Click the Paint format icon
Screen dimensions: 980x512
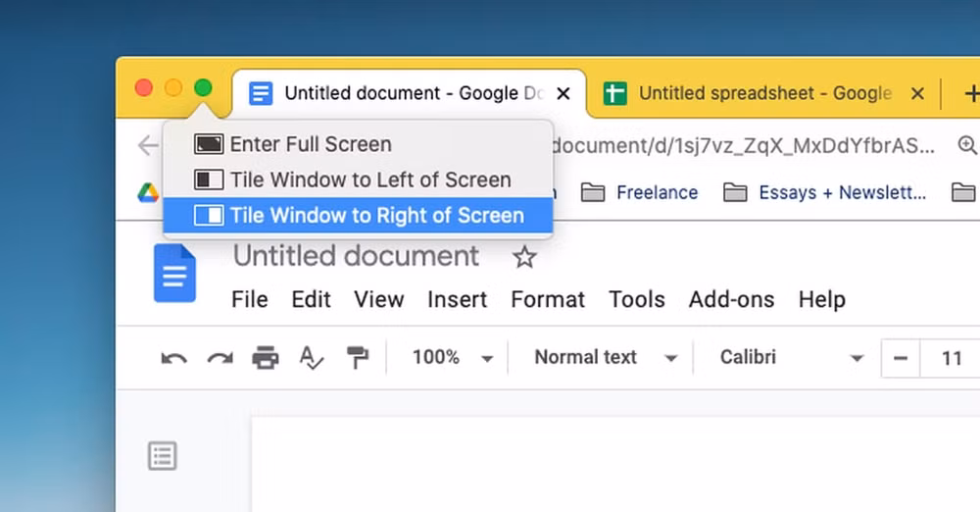point(357,357)
